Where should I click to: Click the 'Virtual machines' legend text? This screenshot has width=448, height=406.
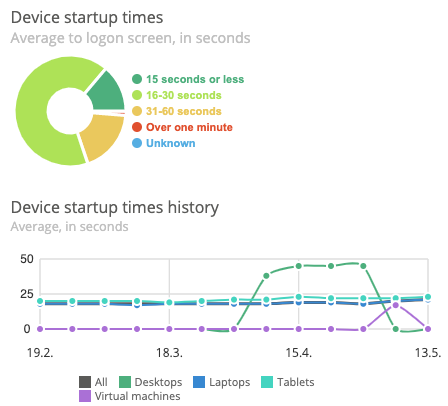138,396
